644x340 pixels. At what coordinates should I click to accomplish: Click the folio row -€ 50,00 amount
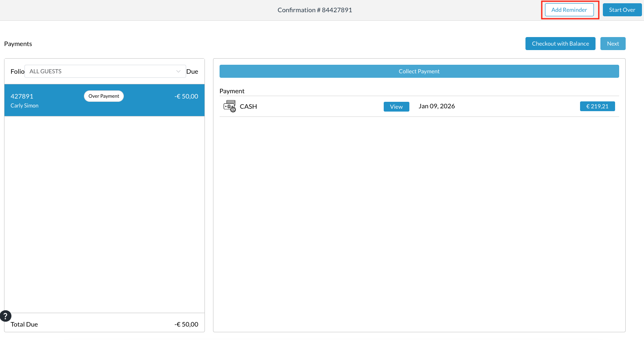pos(186,97)
